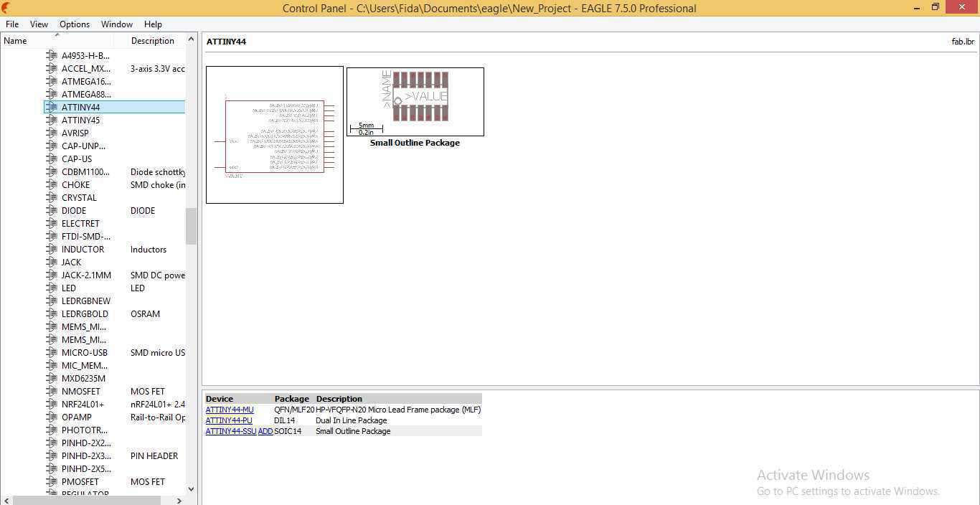980x505 pixels.
Task: Open the ATTINY44-MU device link
Action: click(x=230, y=410)
